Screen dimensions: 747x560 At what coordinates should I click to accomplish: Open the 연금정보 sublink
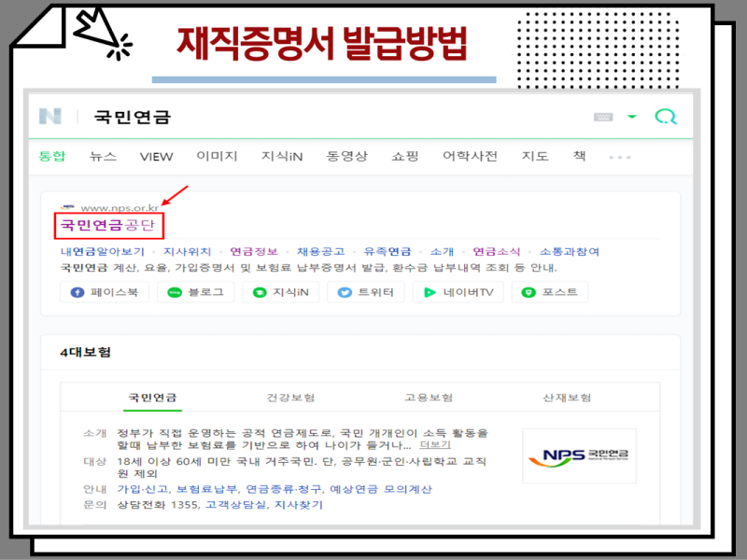pyautogui.click(x=254, y=251)
